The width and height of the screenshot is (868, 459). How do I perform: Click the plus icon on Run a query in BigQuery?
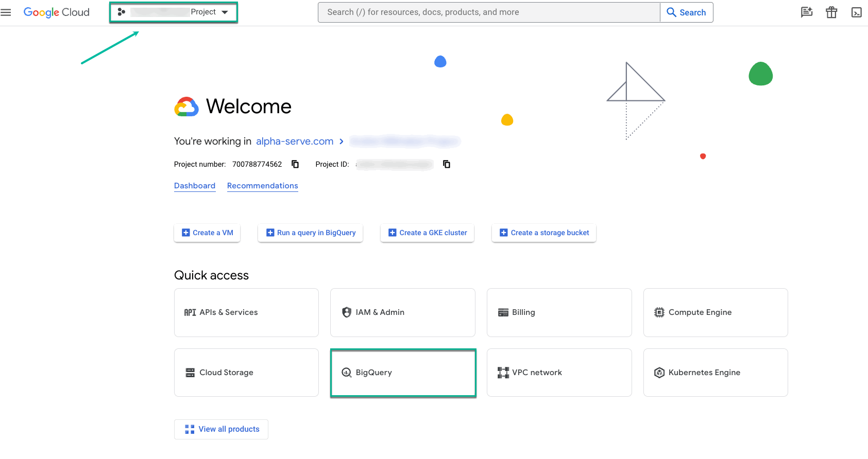pyautogui.click(x=270, y=233)
